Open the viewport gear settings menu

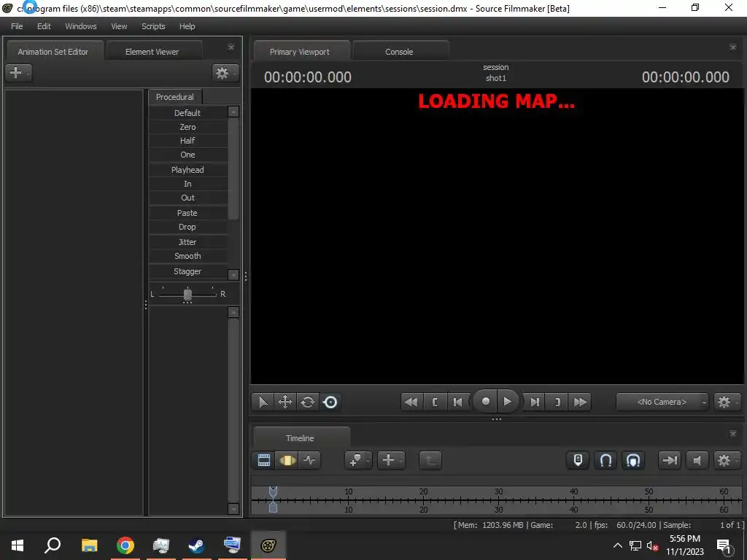pos(726,402)
